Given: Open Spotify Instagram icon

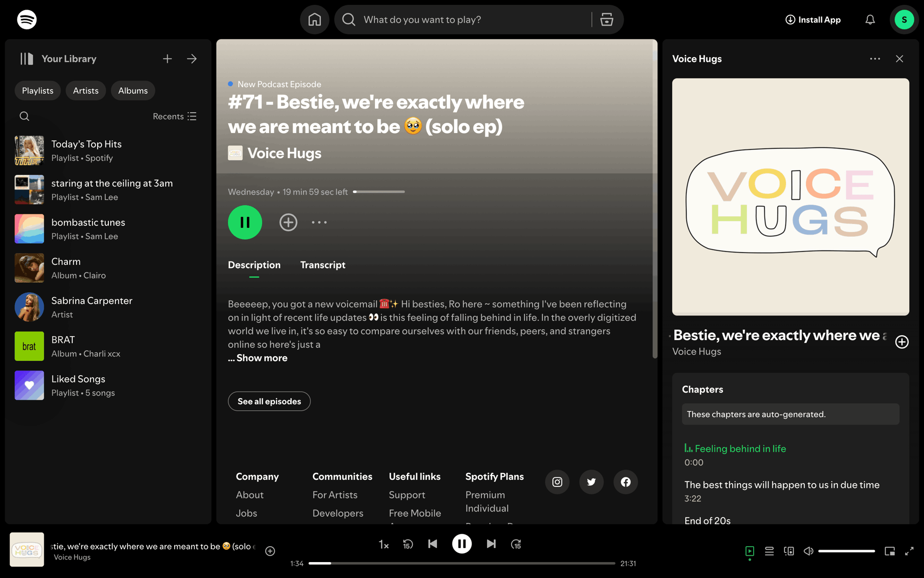Looking at the screenshot, I should click(x=557, y=482).
